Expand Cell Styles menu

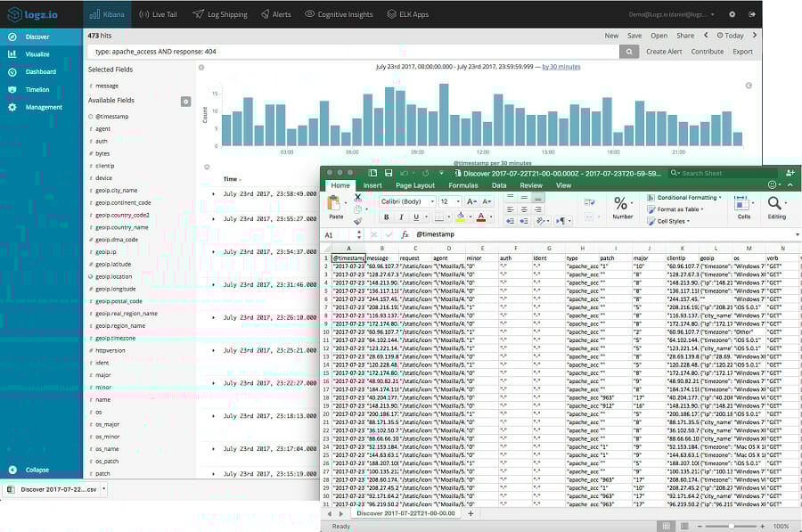click(x=668, y=222)
